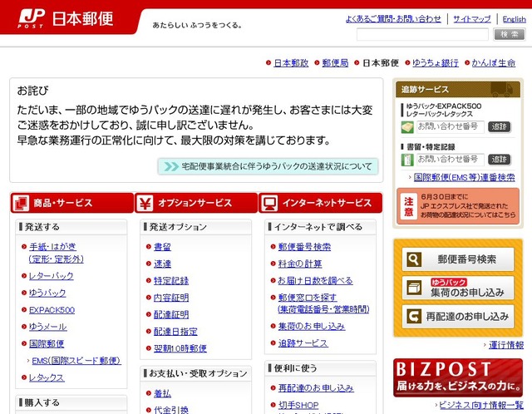Image resolution: width=532 pixels, height=414 pixels.
Task: Open the レタックス link
Action: click(x=47, y=377)
